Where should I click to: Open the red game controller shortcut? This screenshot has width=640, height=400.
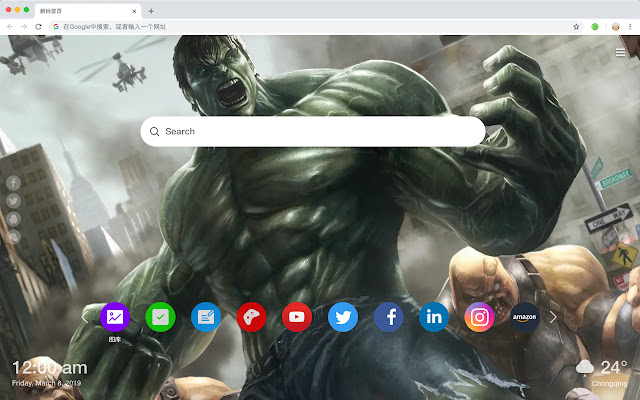pyautogui.click(x=251, y=317)
